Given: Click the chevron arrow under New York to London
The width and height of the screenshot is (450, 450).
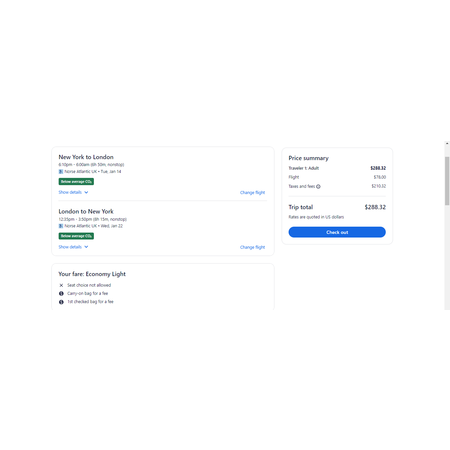Looking at the screenshot, I should [x=86, y=192].
